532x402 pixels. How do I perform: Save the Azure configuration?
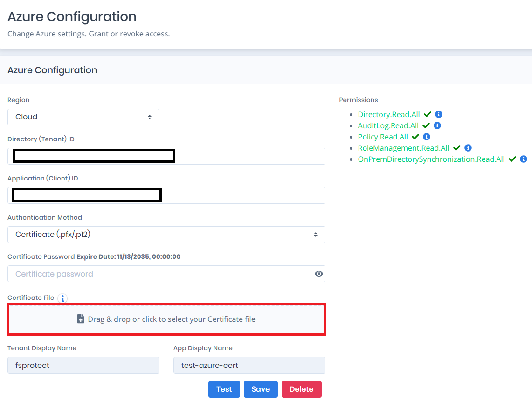[x=261, y=389]
